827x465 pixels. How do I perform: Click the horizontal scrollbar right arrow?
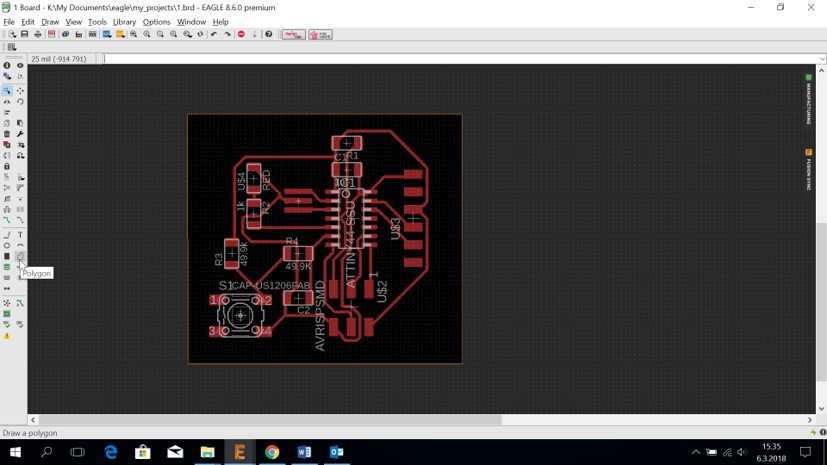click(x=810, y=420)
